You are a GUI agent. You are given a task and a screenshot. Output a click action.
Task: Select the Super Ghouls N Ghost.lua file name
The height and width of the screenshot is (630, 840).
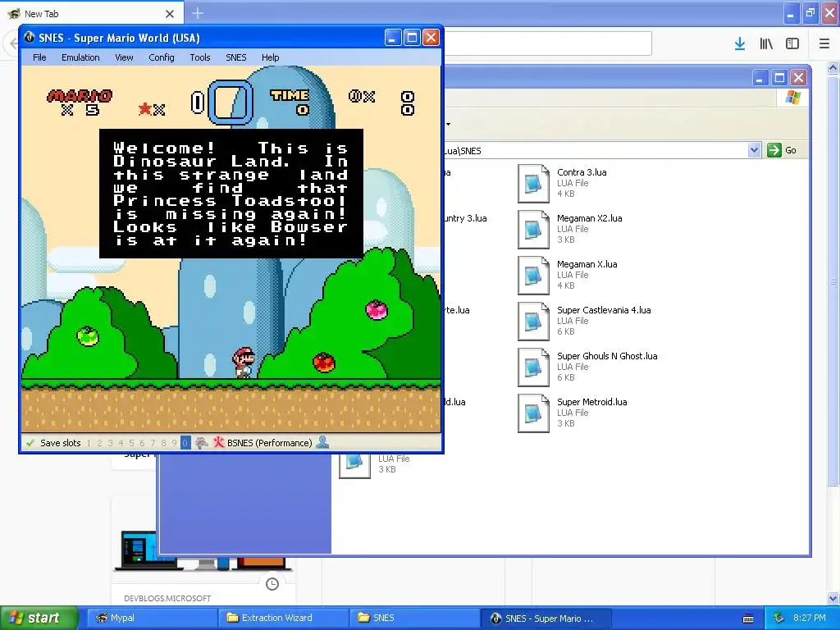pyautogui.click(x=607, y=356)
